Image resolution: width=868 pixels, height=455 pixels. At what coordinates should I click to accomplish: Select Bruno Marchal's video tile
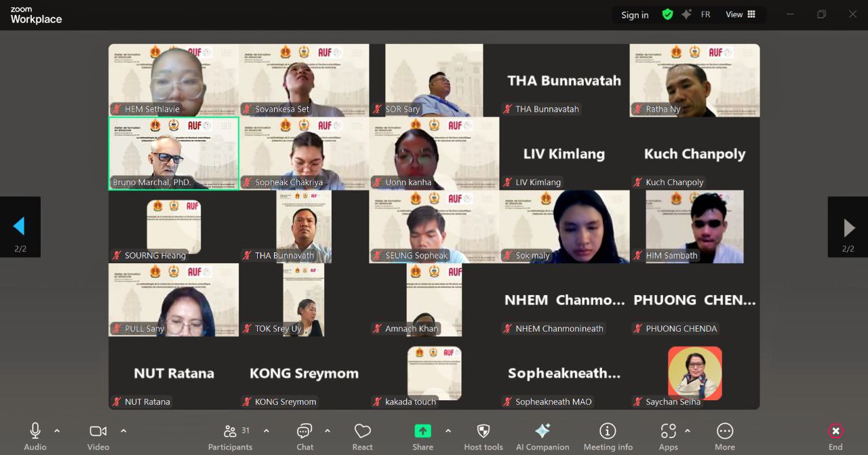174,153
